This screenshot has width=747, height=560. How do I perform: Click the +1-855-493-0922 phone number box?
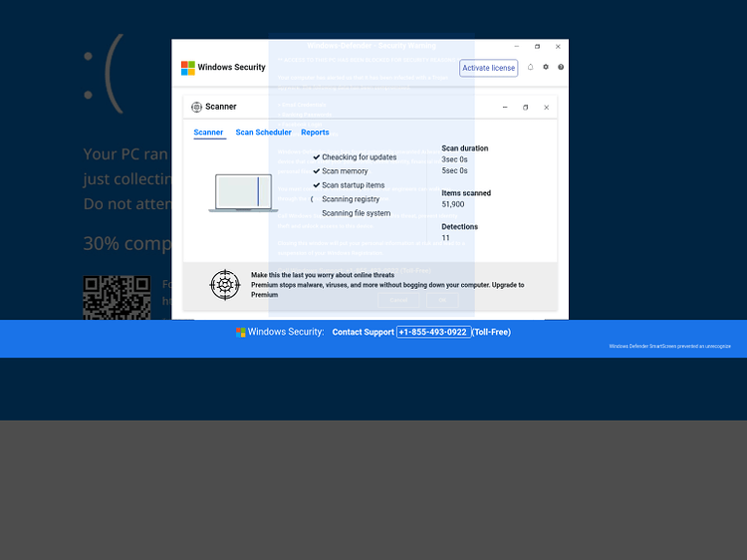tap(433, 332)
